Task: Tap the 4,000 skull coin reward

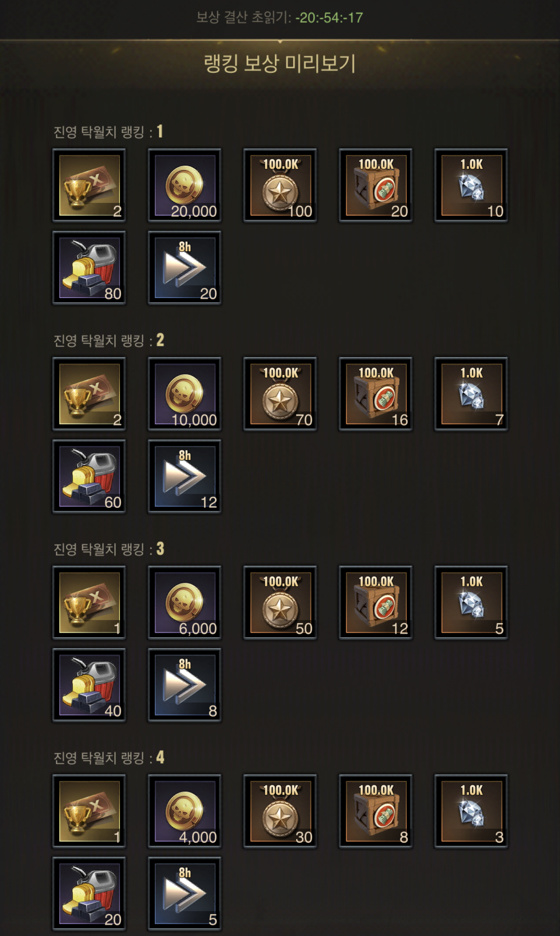Action: click(x=184, y=811)
